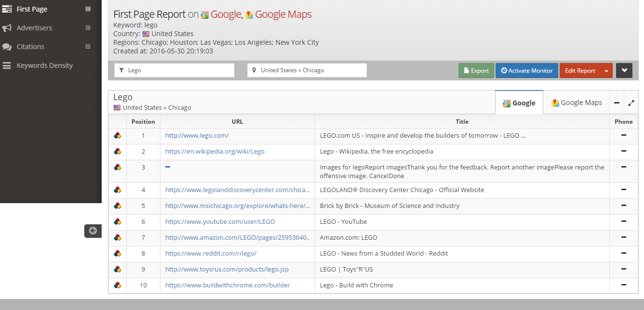Open the legolanddiscoverycenter.com link
644x310 pixels.
click(237, 190)
